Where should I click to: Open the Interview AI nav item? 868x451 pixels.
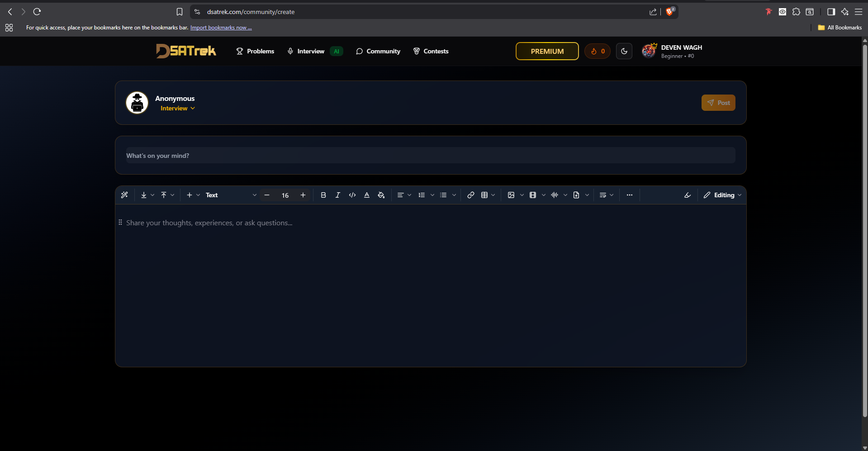pyautogui.click(x=315, y=51)
